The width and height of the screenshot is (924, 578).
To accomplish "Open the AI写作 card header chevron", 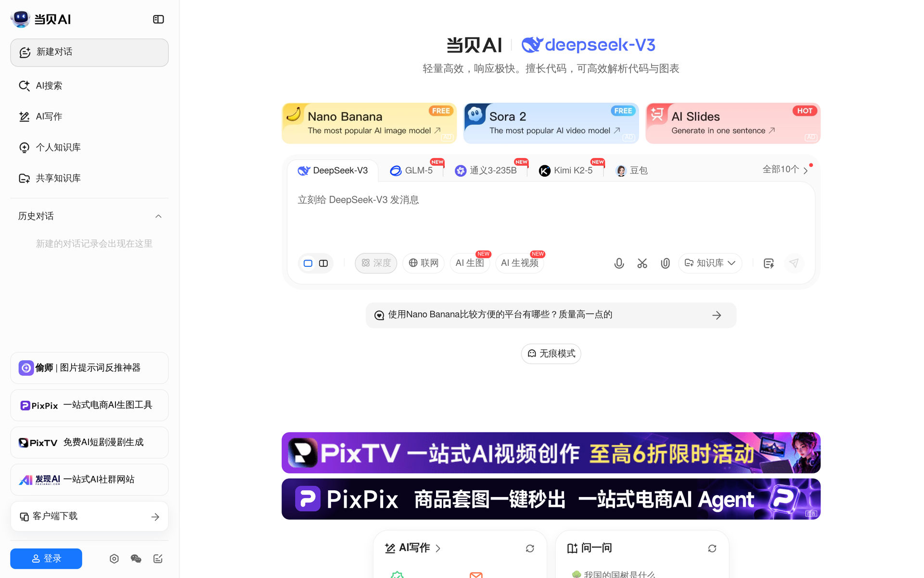I will click(438, 549).
